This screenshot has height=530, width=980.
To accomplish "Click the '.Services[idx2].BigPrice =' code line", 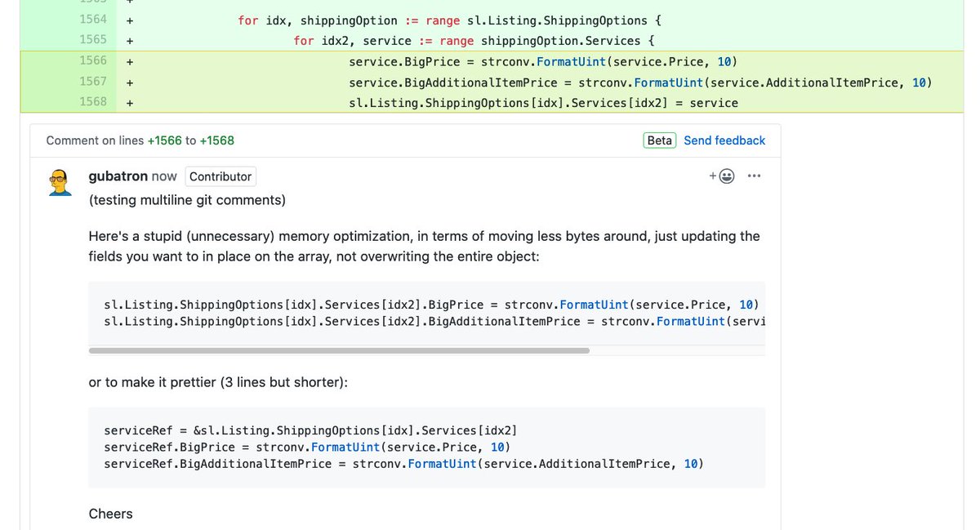I will [x=431, y=305].
